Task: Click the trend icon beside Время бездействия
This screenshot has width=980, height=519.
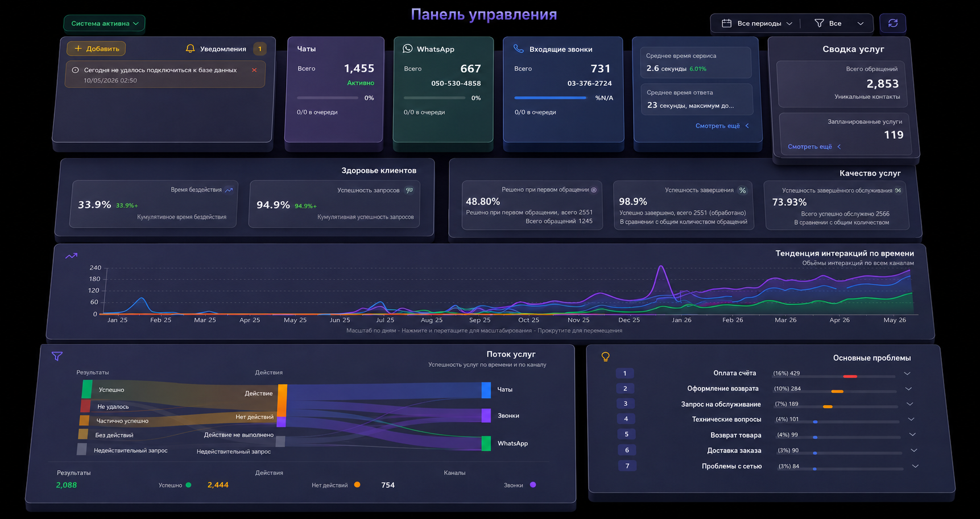Action: click(229, 190)
